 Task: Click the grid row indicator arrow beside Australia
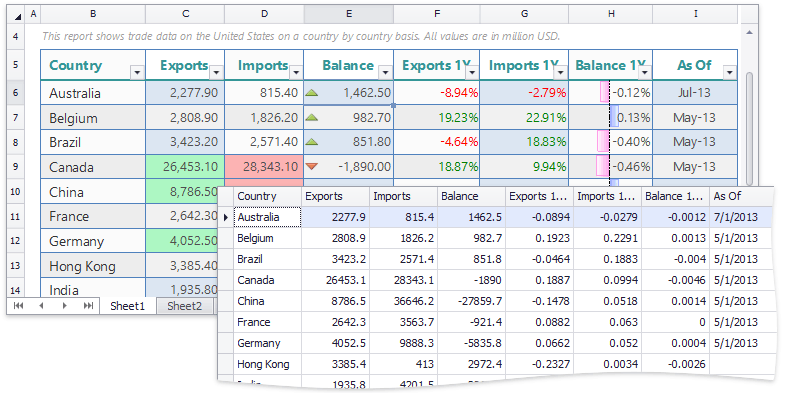[225, 218]
